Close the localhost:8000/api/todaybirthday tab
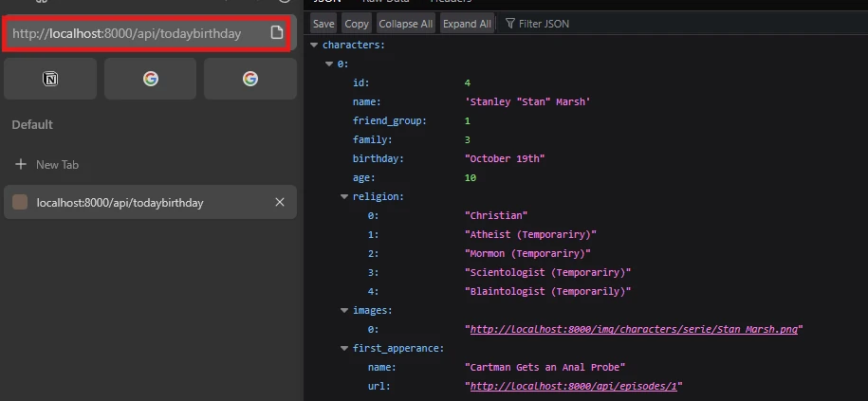This screenshot has width=868, height=401. 280,203
